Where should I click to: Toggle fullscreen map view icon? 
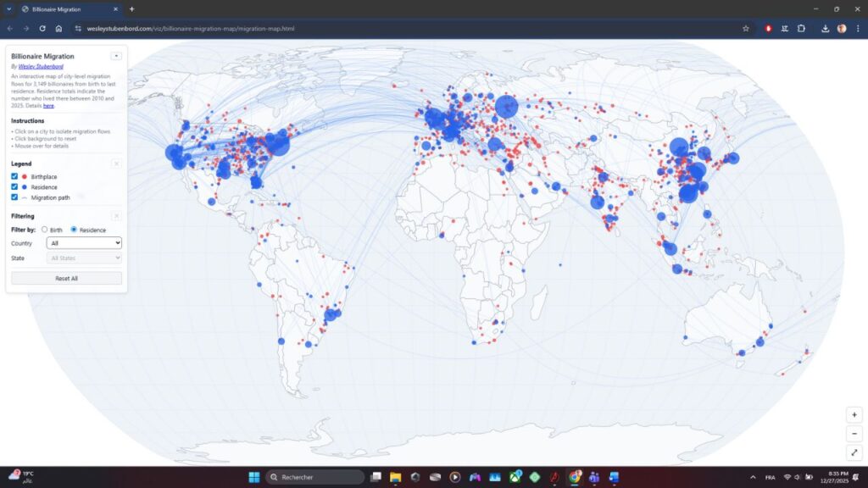tap(854, 453)
